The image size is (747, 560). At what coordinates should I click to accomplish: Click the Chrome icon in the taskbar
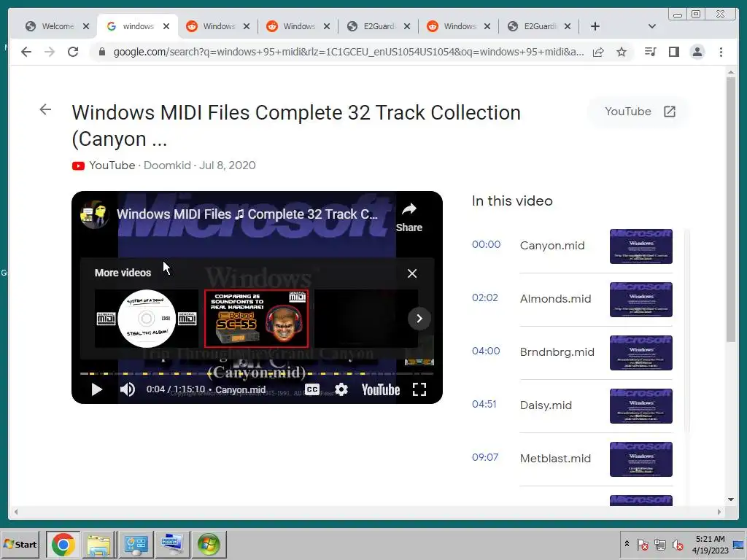pyautogui.click(x=63, y=544)
